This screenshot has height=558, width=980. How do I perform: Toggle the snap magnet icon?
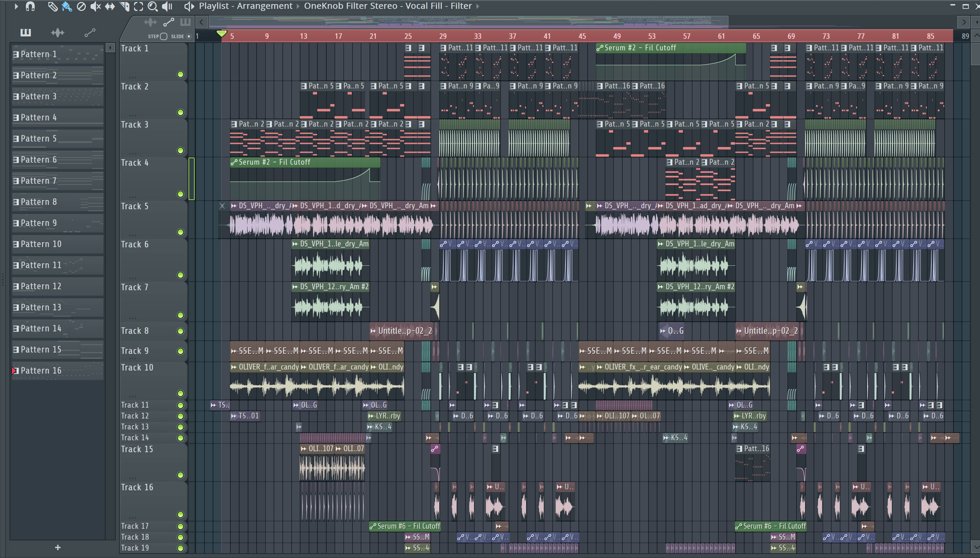[30, 6]
